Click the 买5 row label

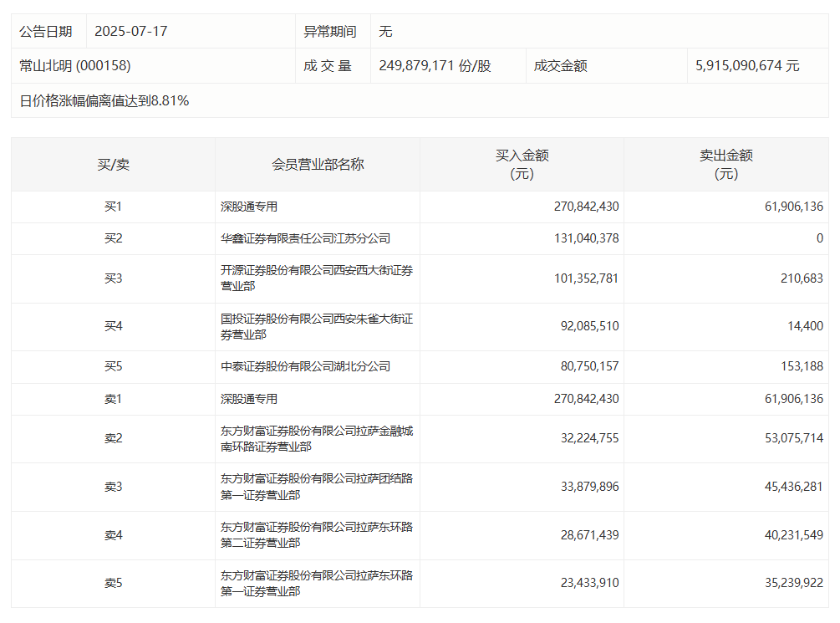(x=113, y=366)
